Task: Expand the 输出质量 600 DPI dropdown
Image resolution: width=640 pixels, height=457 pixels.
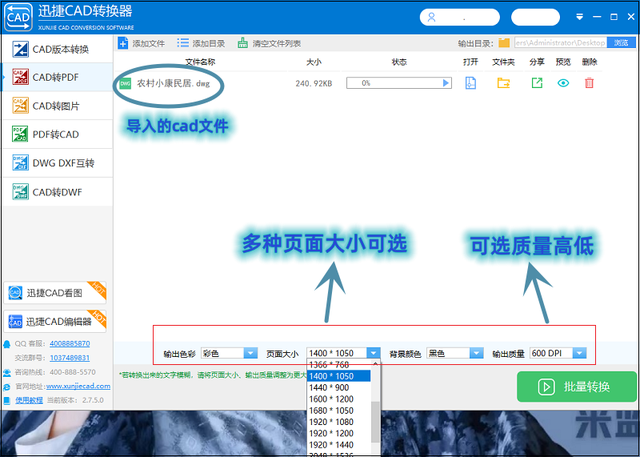Action: click(579, 353)
